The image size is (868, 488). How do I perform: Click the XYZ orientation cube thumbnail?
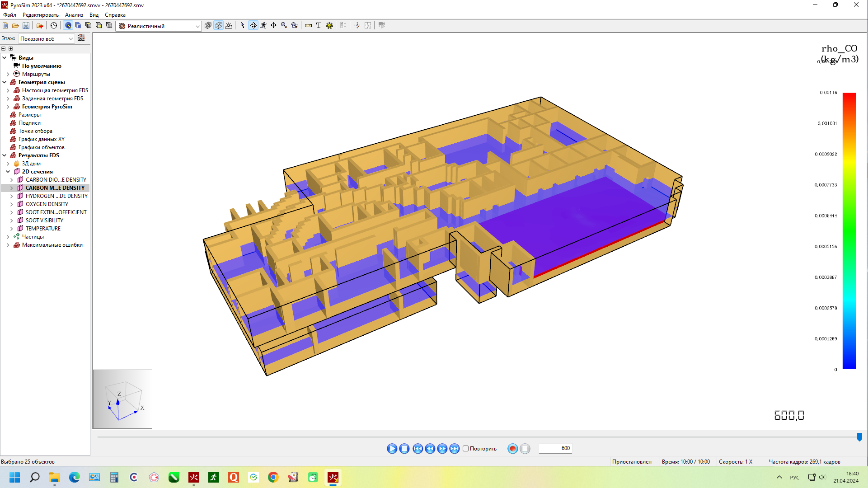pyautogui.click(x=122, y=399)
